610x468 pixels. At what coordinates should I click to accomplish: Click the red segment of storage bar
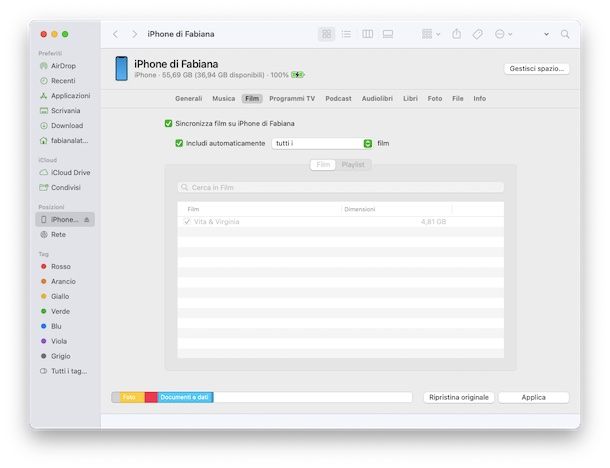tap(151, 397)
